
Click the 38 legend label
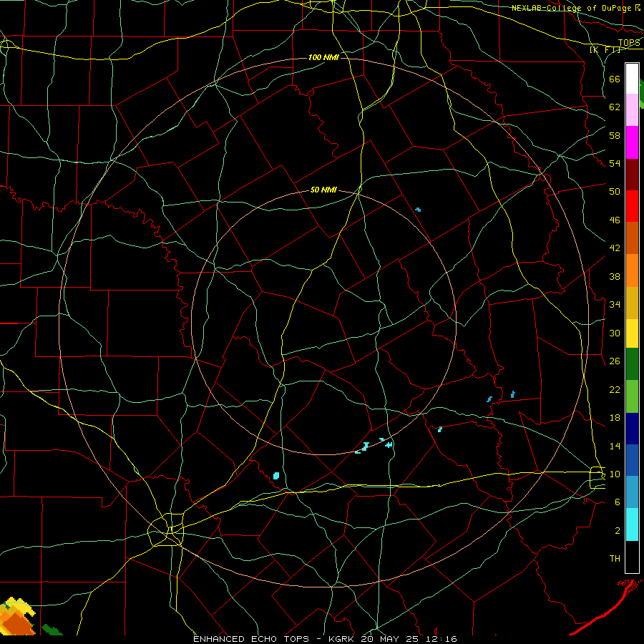tap(615, 276)
